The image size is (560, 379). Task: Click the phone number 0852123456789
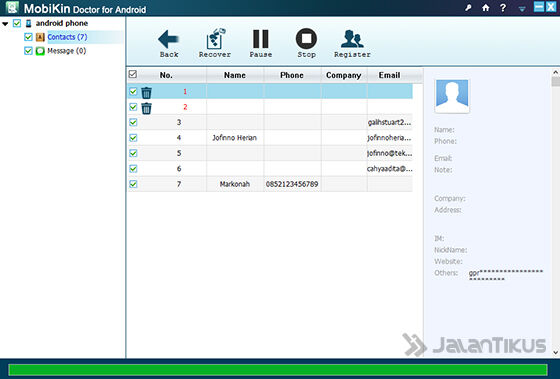292,184
